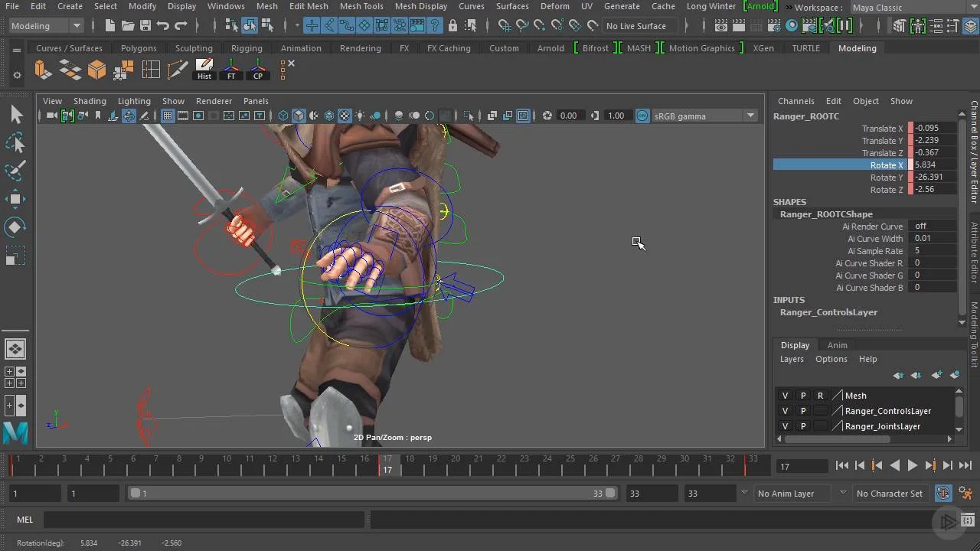
Task: Click the Lock selection padlock icon
Action: tap(452, 25)
